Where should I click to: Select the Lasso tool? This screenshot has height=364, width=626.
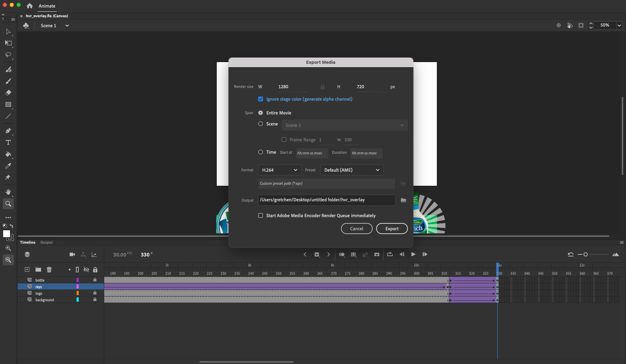[8, 55]
